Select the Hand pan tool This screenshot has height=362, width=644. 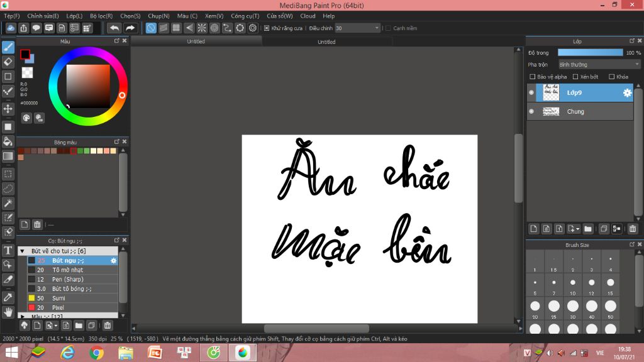coord(8,312)
